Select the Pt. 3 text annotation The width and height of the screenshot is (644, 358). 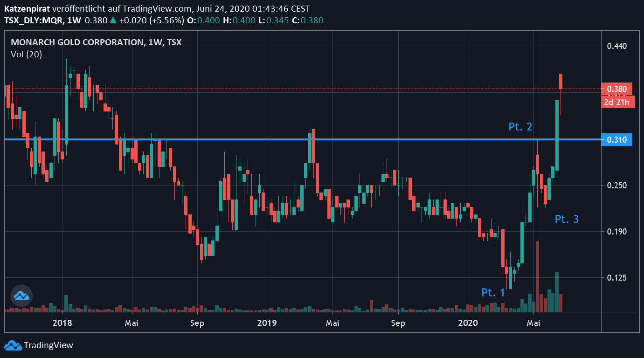tap(567, 219)
